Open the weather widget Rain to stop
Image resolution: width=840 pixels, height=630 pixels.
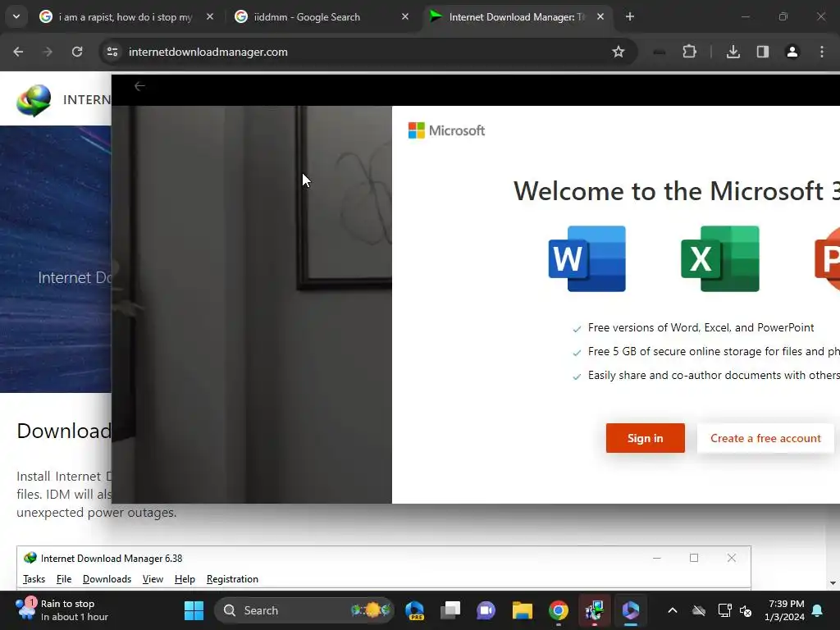pos(62,610)
